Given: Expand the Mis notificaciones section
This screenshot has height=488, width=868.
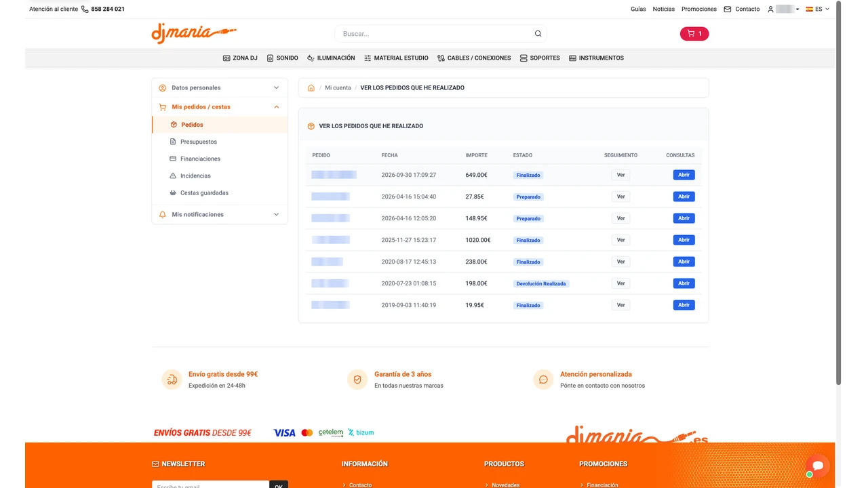Looking at the screenshot, I should coord(220,214).
